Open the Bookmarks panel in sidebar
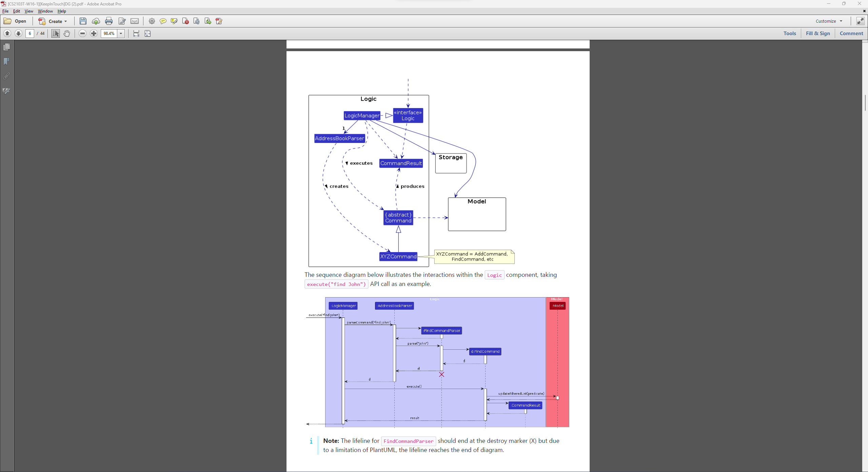 [x=6, y=61]
